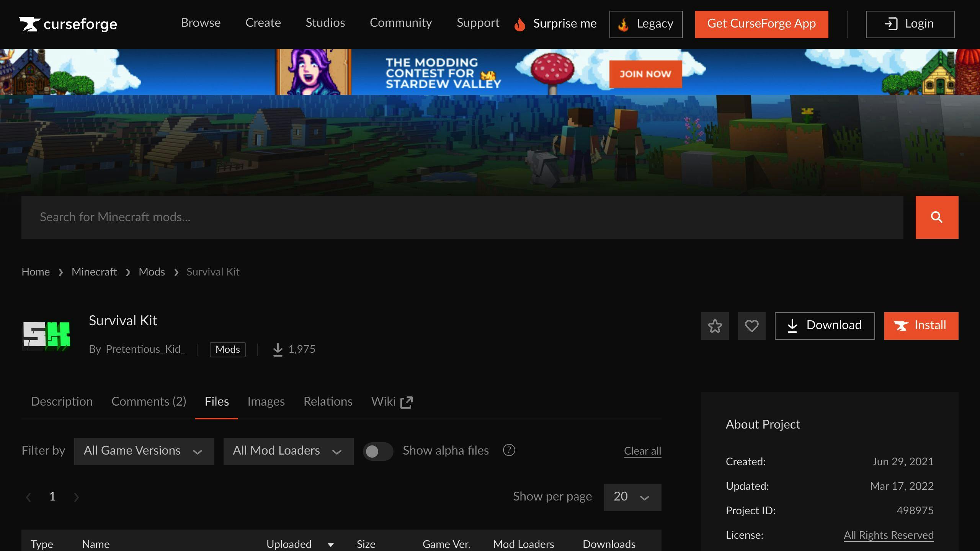Click the orange Install button
This screenshot has width=980, height=551.
click(x=921, y=326)
